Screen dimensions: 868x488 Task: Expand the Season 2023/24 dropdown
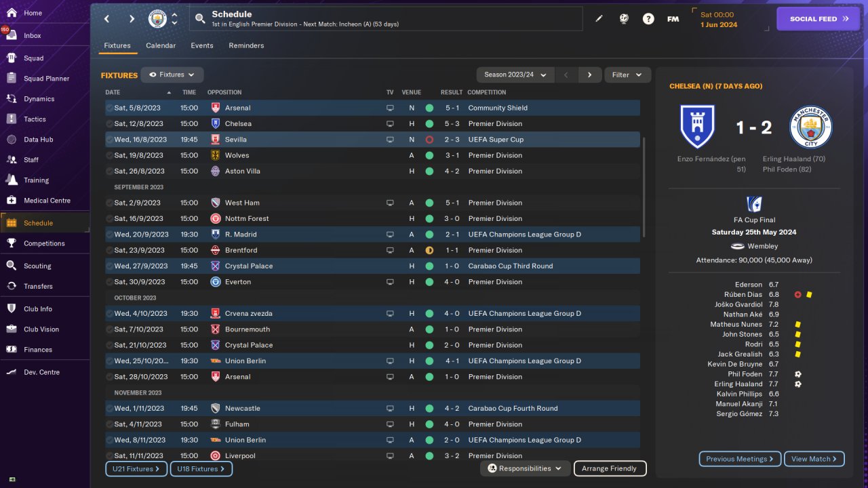[x=515, y=75]
